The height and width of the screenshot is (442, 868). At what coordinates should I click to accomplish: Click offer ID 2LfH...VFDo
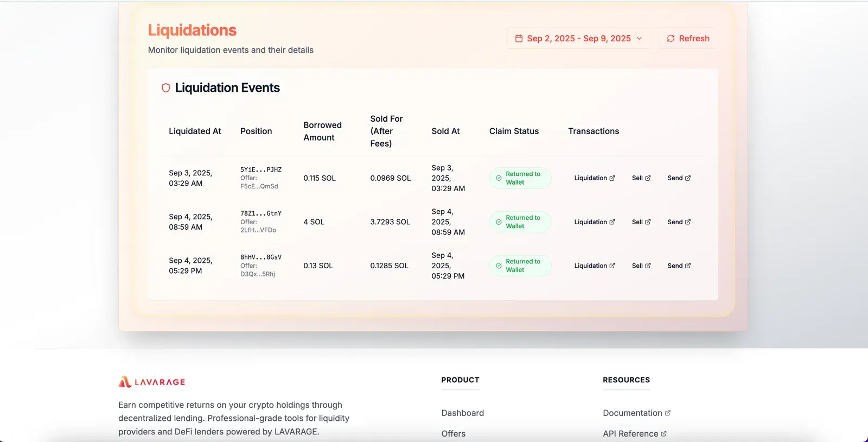point(258,230)
